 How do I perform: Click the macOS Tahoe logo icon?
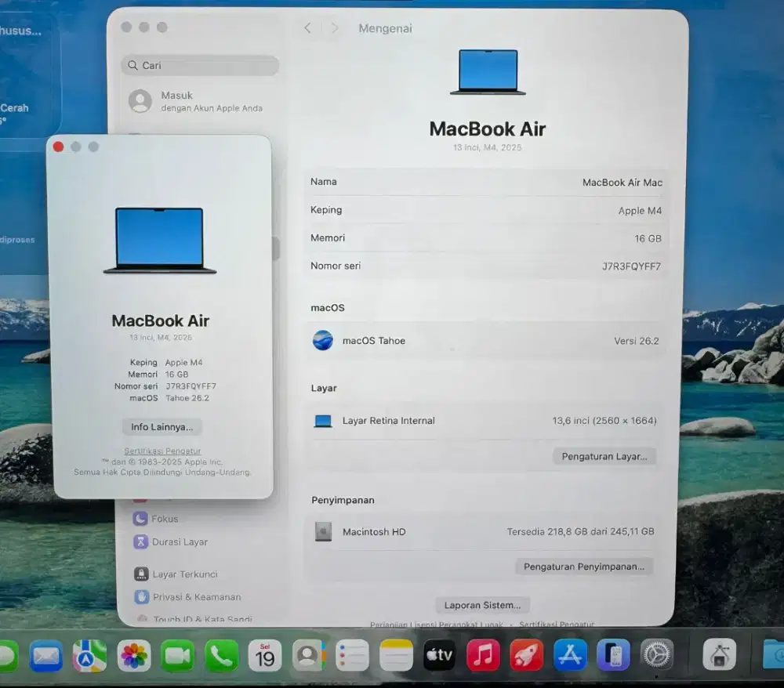[x=323, y=341]
